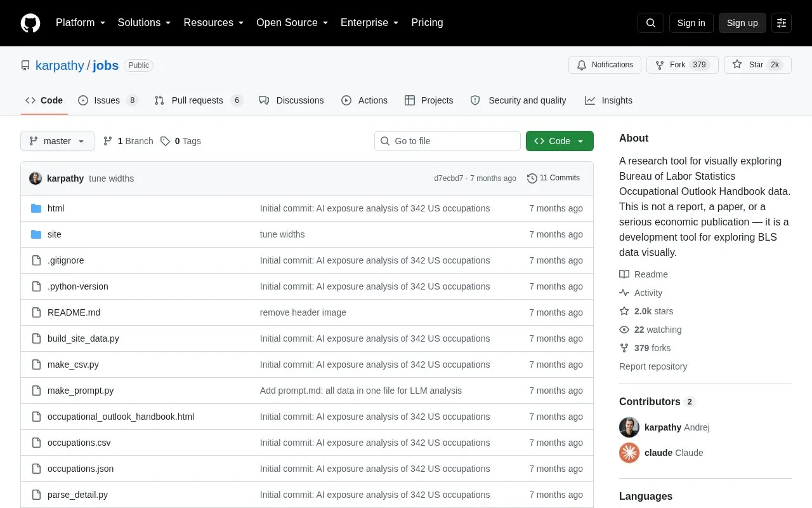This screenshot has height=508, width=812.
Task: Click the Readme book icon in About
Action: coord(624,274)
